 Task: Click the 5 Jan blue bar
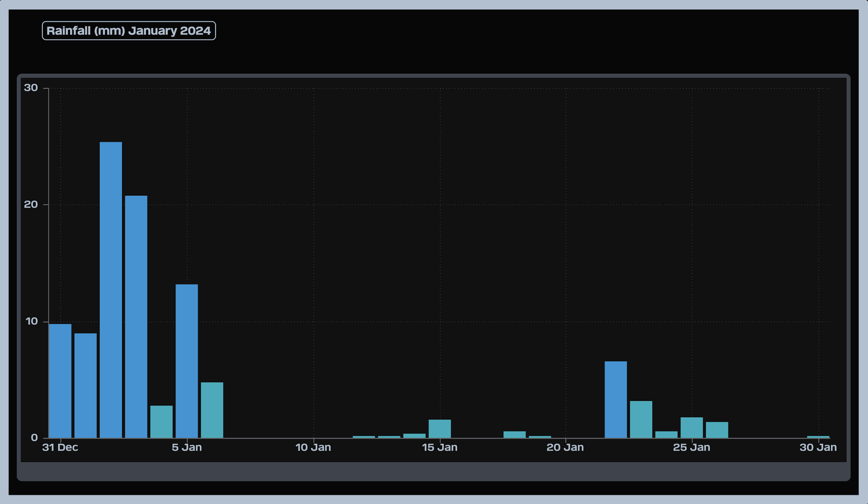187,361
